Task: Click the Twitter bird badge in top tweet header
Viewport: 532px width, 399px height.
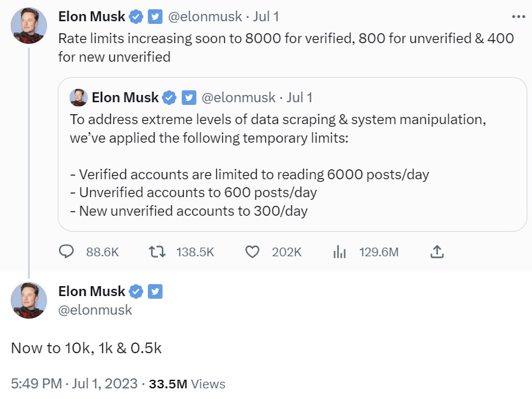Action: click(155, 17)
